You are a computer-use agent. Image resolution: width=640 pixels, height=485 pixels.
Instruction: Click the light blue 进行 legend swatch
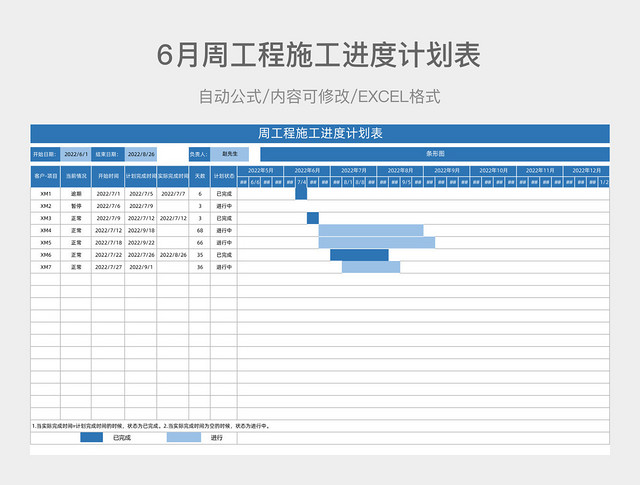coord(184,438)
